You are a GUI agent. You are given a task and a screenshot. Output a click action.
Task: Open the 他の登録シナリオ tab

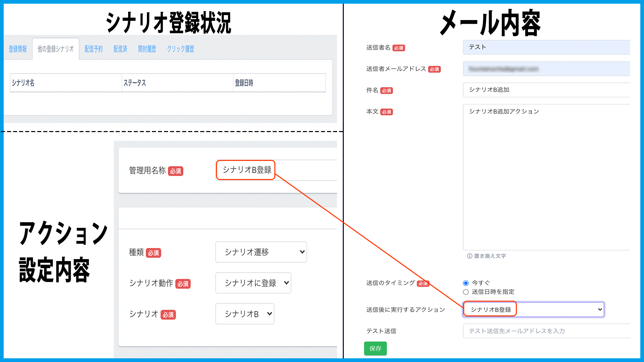pyautogui.click(x=56, y=49)
